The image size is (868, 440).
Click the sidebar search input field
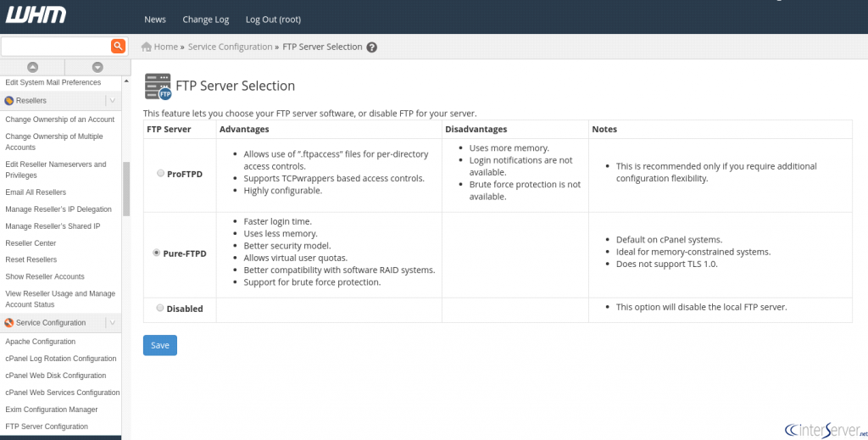55,46
